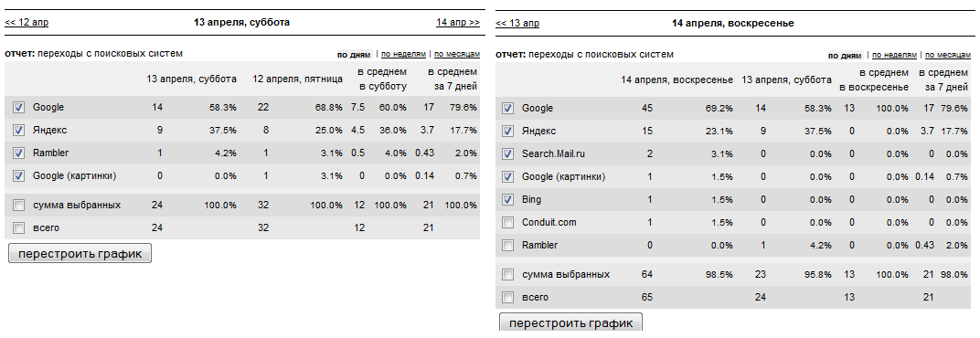Uncheck Bing checkbox
This screenshot has height=338, width=980.
coord(508,200)
